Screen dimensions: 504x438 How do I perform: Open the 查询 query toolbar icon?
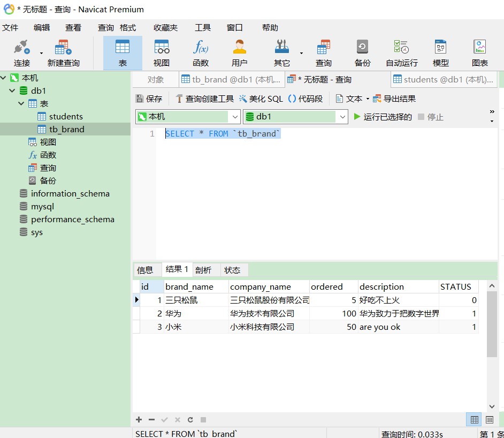click(x=323, y=53)
